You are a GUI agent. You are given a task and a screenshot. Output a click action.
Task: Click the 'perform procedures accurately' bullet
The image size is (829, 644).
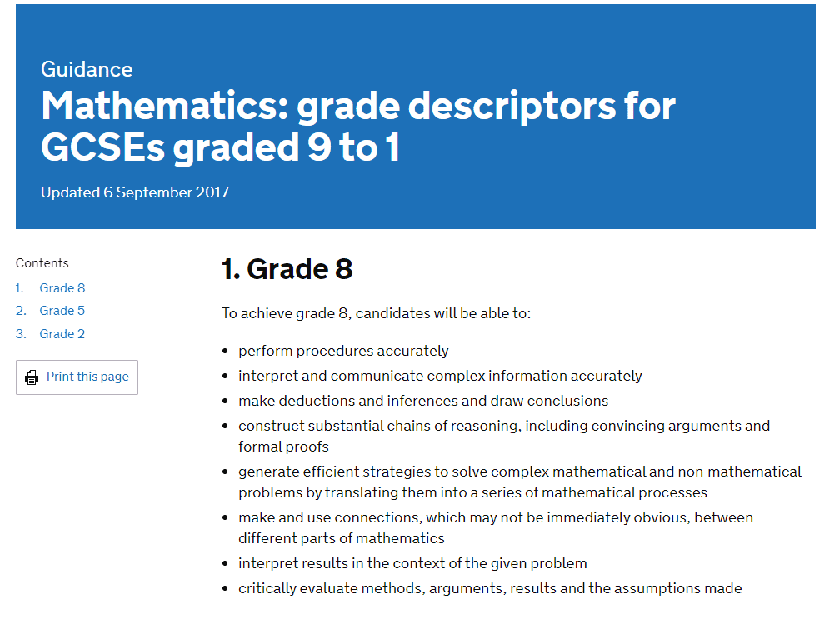click(343, 351)
